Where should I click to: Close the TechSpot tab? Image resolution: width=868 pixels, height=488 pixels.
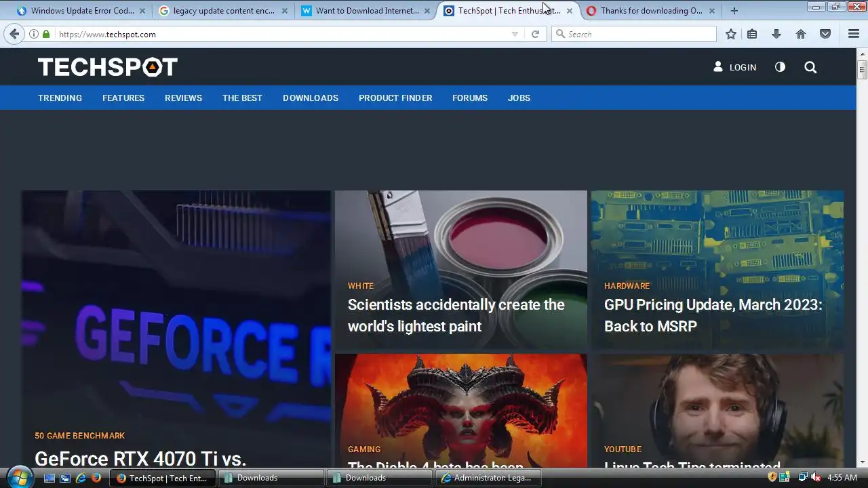pyautogui.click(x=570, y=11)
